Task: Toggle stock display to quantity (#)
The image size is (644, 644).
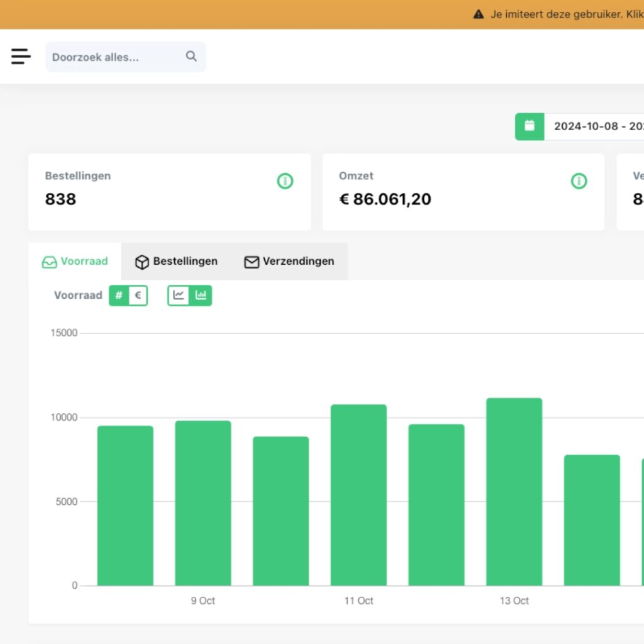Action: click(119, 296)
